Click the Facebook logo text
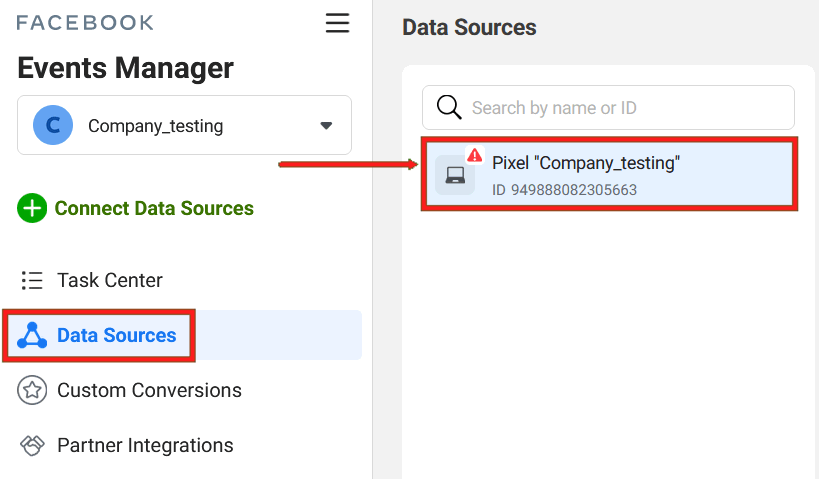This screenshot has width=819, height=479. 85,23
